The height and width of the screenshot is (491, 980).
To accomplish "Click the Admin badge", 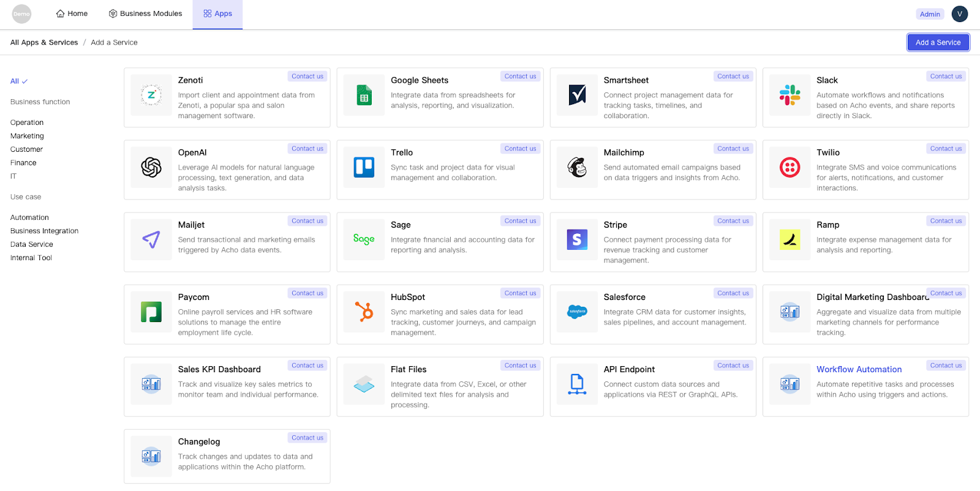I will [930, 14].
